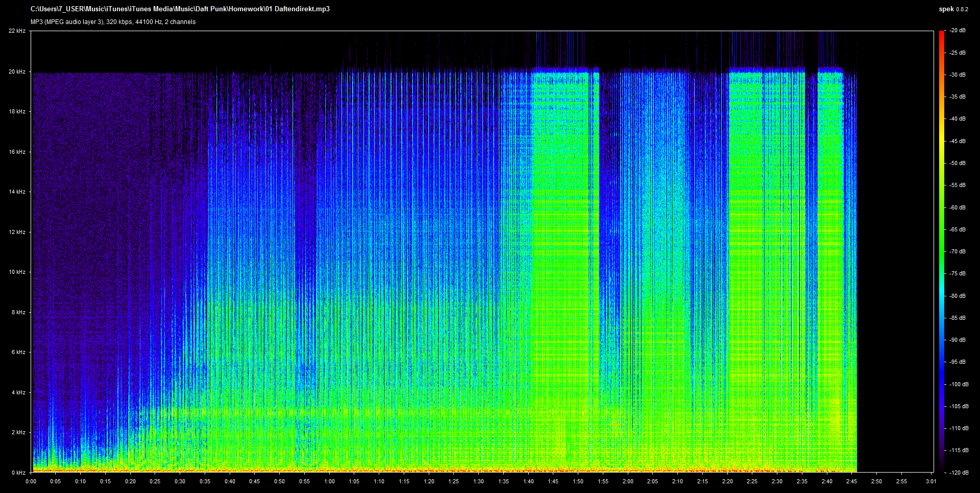The image size is (980, 493).
Task: Click the 12 kHz frequency axis label
Action: click(17, 232)
